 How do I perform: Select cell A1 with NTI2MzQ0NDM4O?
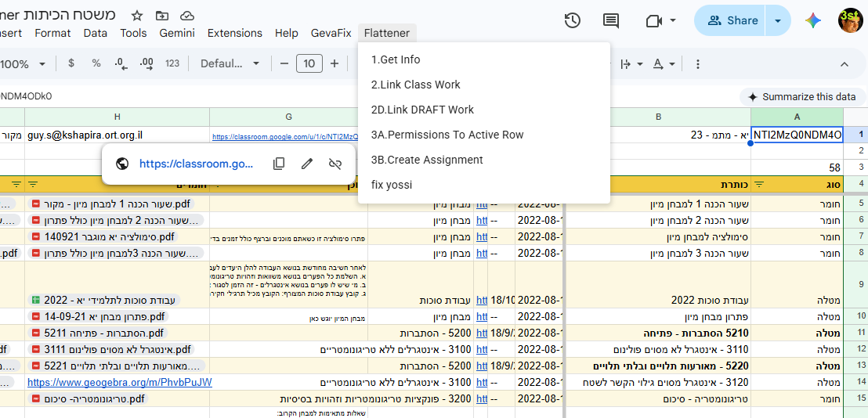(797, 135)
